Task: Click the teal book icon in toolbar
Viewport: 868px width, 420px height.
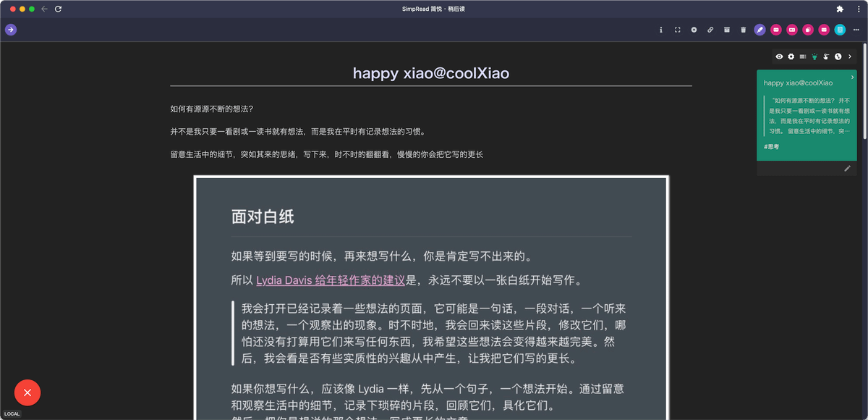Action: [x=840, y=30]
